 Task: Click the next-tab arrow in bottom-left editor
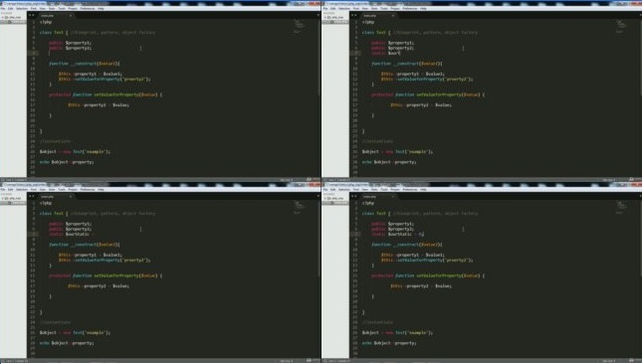33,197
